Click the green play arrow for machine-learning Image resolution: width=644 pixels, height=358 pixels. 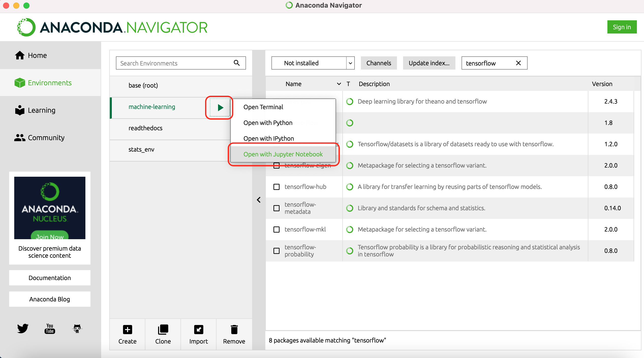pyautogui.click(x=220, y=108)
